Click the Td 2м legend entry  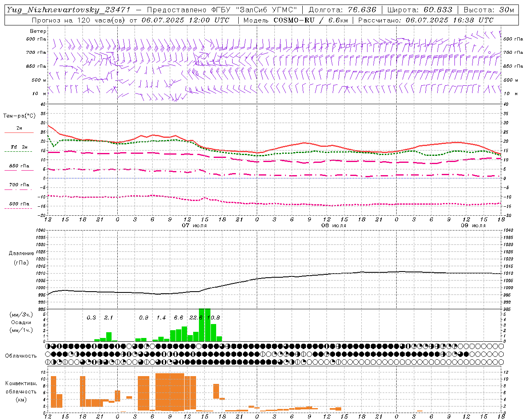point(19,147)
